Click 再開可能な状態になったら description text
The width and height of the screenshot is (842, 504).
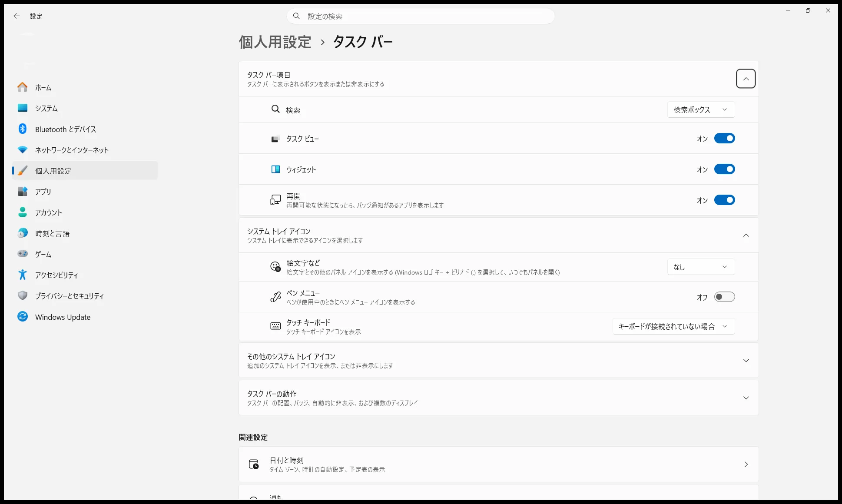click(365, 205)
